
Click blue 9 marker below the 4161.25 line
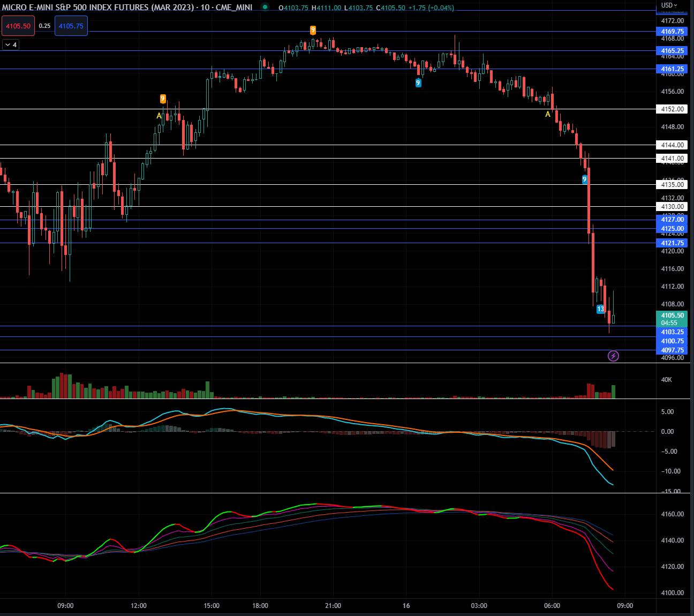coord(418,83)
